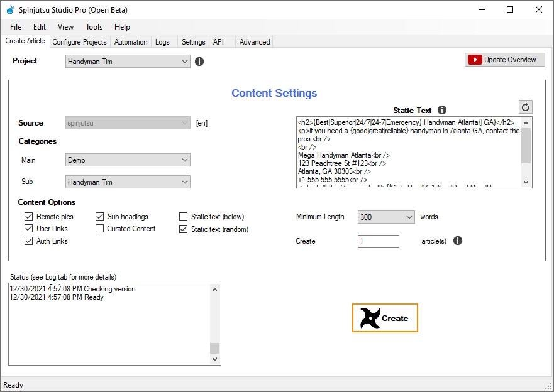
Task: Click inside the Create article count field
Action: click(378, 241)
